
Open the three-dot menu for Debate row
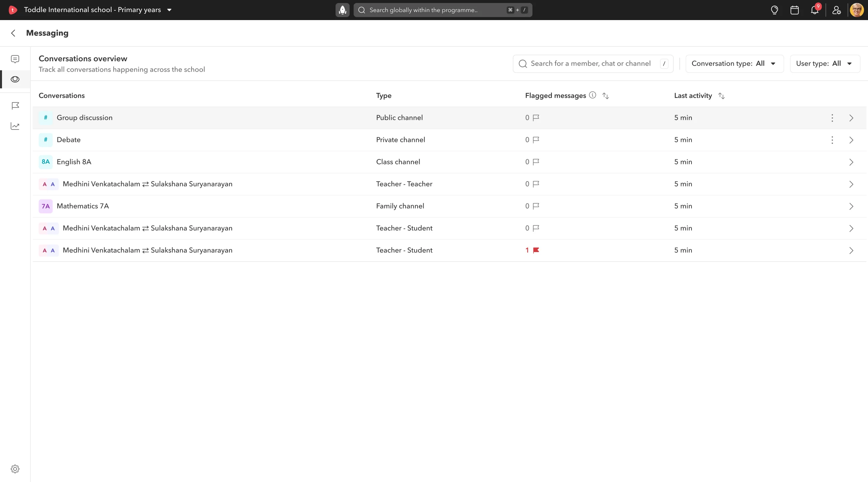tap(832, 140)
